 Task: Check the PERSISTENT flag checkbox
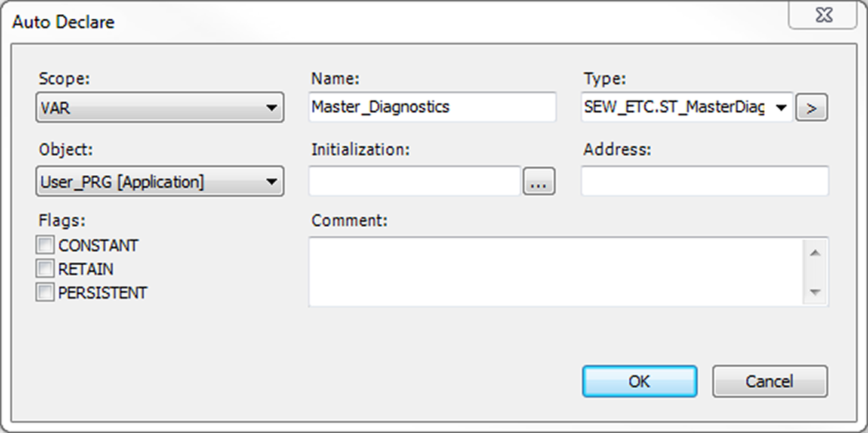point(45,293)
